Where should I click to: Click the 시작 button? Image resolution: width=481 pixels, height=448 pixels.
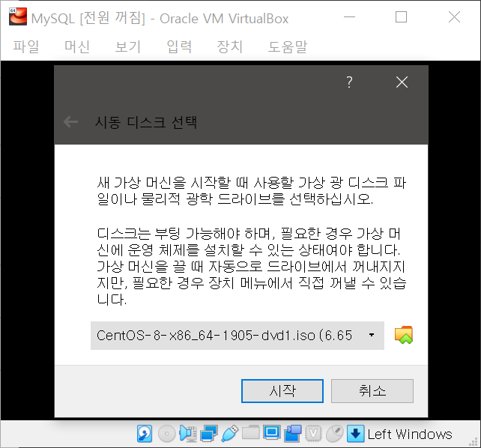click(282, 391)
